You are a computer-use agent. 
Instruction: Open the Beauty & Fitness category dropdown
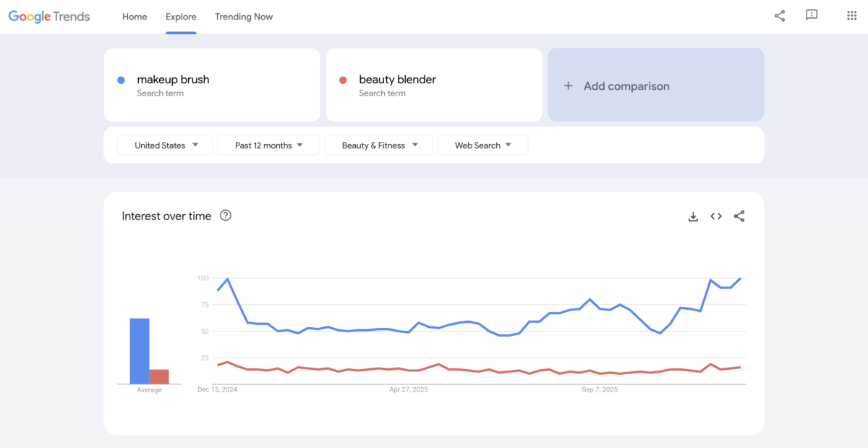[x=378, y=145]
